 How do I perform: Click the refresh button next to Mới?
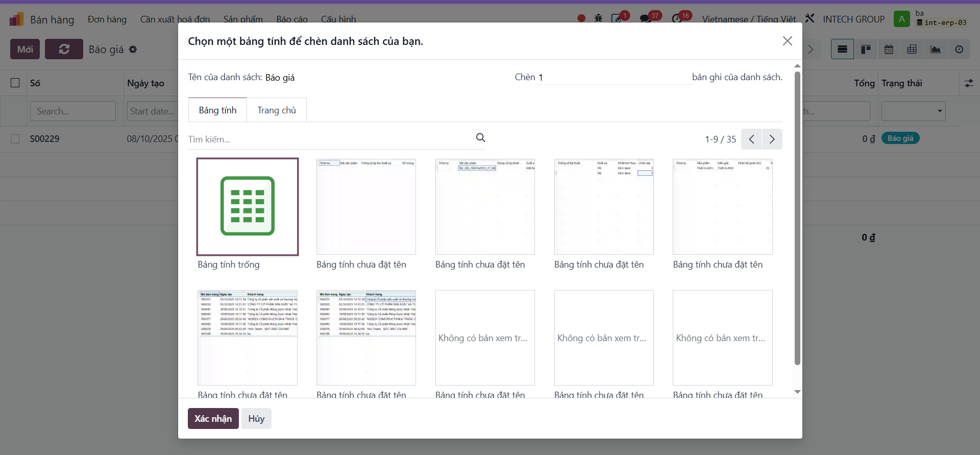[x=64, y=49]
